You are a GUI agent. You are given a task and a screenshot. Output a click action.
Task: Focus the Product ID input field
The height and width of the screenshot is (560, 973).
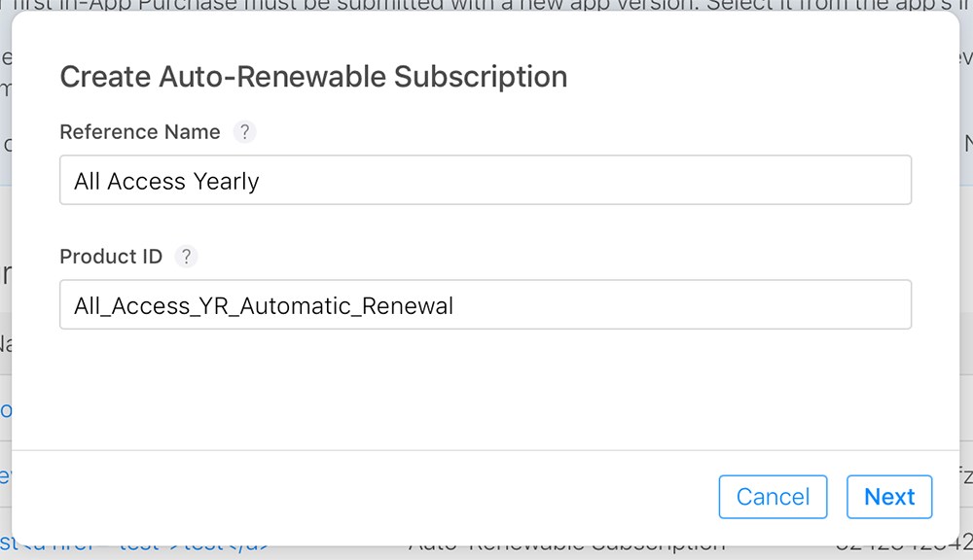(x=486, y=304)
